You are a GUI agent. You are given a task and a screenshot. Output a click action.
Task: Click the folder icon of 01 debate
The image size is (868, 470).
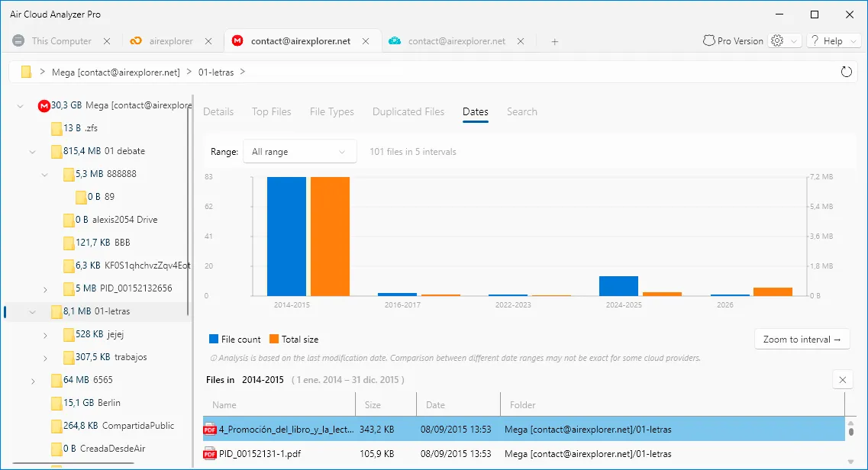(56, 151)
